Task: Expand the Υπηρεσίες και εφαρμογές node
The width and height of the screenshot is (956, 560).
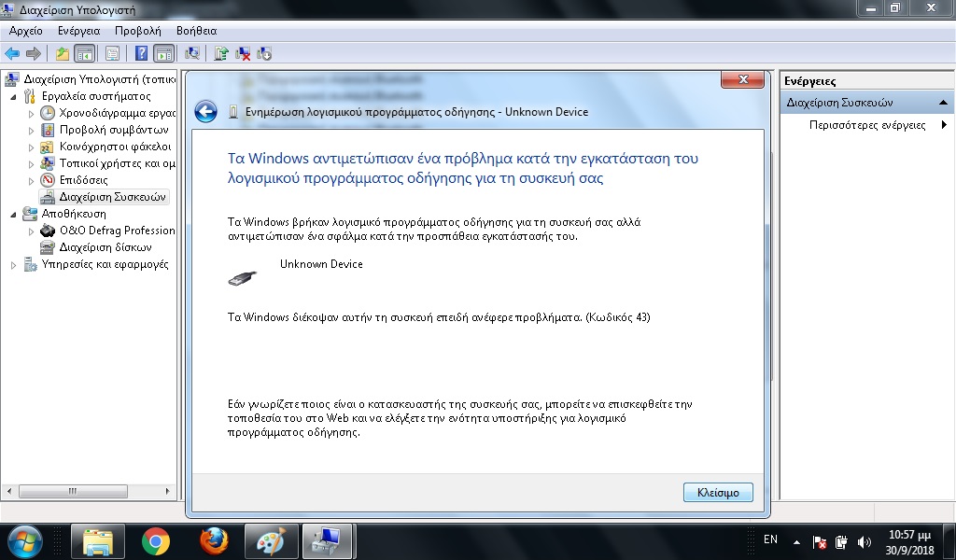Action: click(13, 264)
